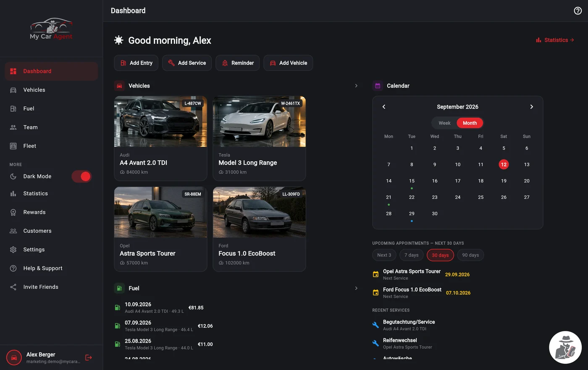Select the Next 3 appointments filter
Screen dimensions: 588x370
pyautogui.click(x=384, y=255)
